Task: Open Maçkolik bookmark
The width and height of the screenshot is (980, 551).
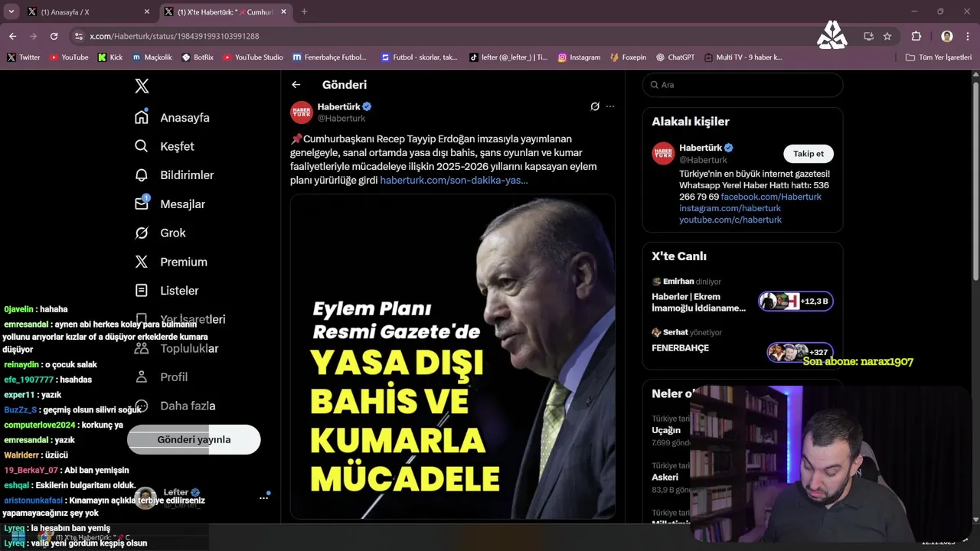Action: (152, 57)
